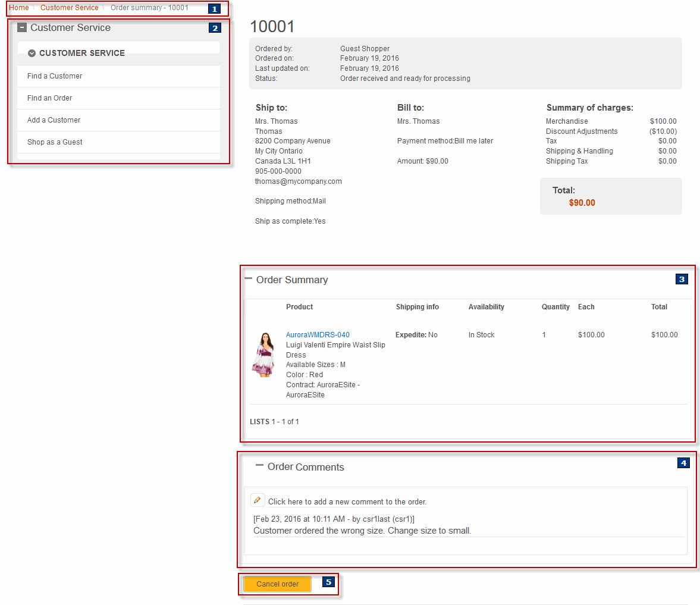This screenshot has width=700, height=605.
Task: Click the Product column header
Action: (300, 307)
